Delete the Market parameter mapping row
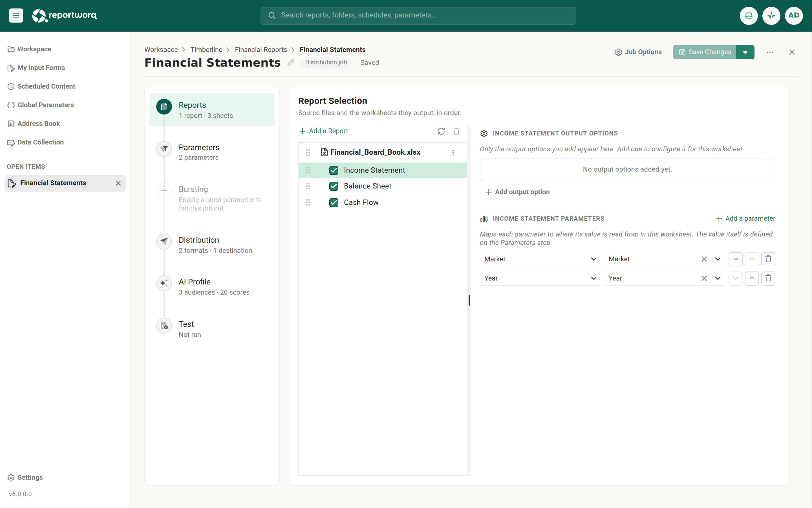The height and width of the screenshot is (508, 812). tap(768, 259)
